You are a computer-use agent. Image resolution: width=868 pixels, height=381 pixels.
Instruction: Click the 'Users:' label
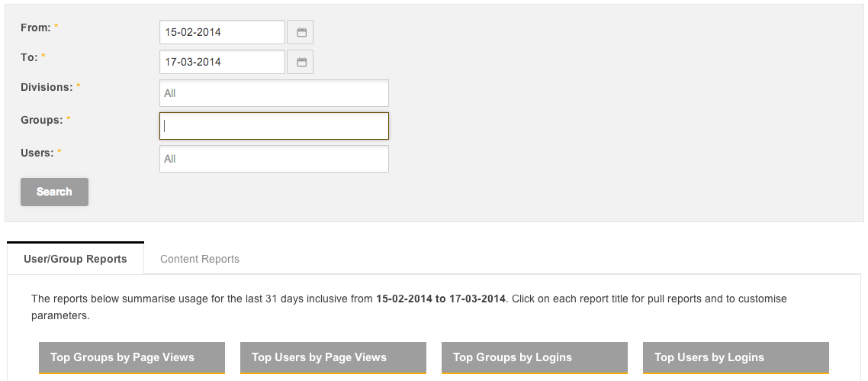pos(37,153)
